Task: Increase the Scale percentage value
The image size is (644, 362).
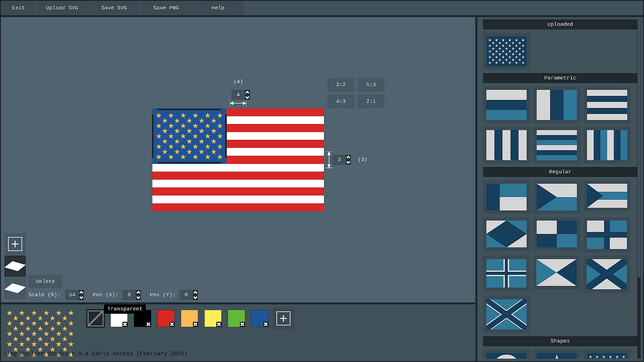Action: (x=81, y=293)
